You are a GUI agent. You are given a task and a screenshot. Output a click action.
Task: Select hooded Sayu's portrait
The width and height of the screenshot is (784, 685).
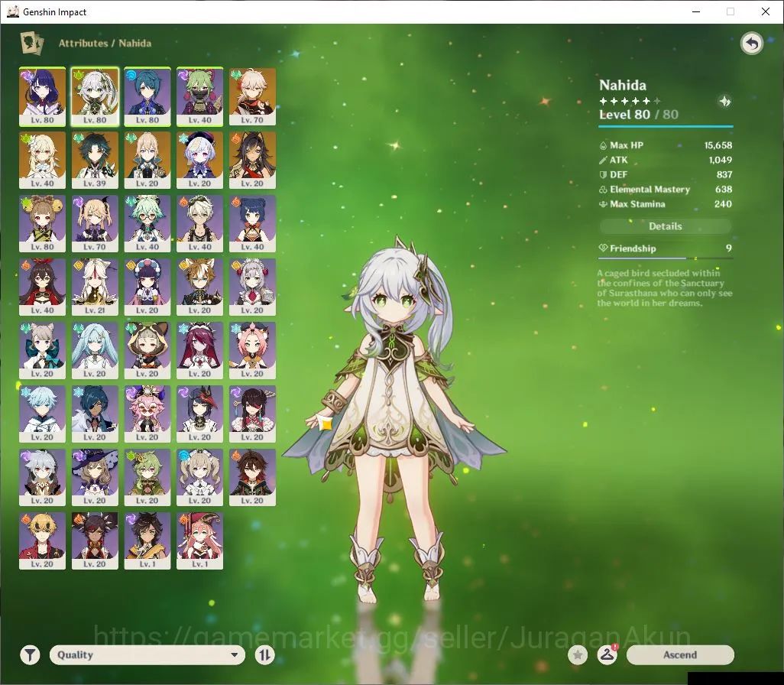147,351
